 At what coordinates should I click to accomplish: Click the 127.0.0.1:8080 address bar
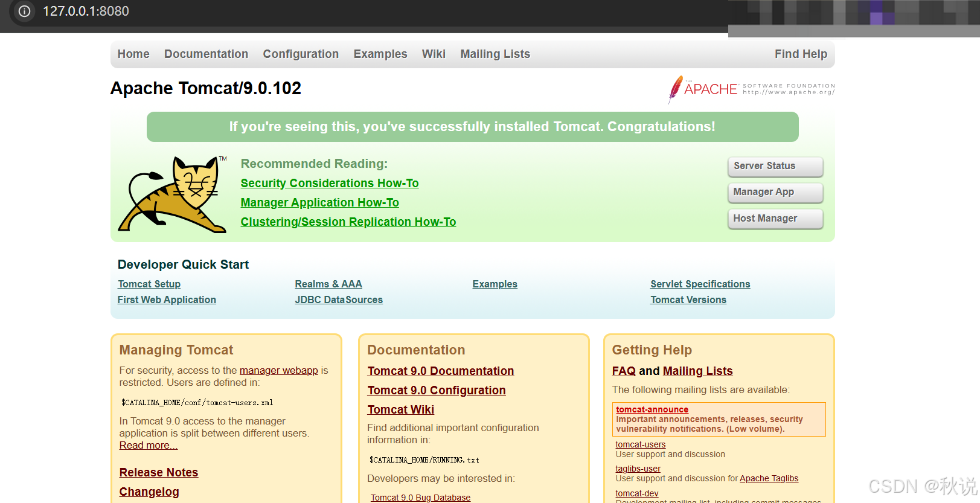tap(86, 11)
